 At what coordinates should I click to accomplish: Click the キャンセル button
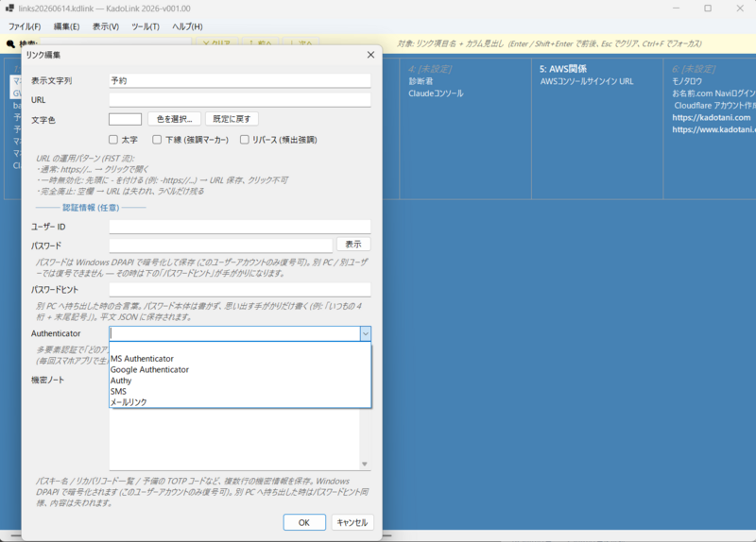[x=352, y=522]
